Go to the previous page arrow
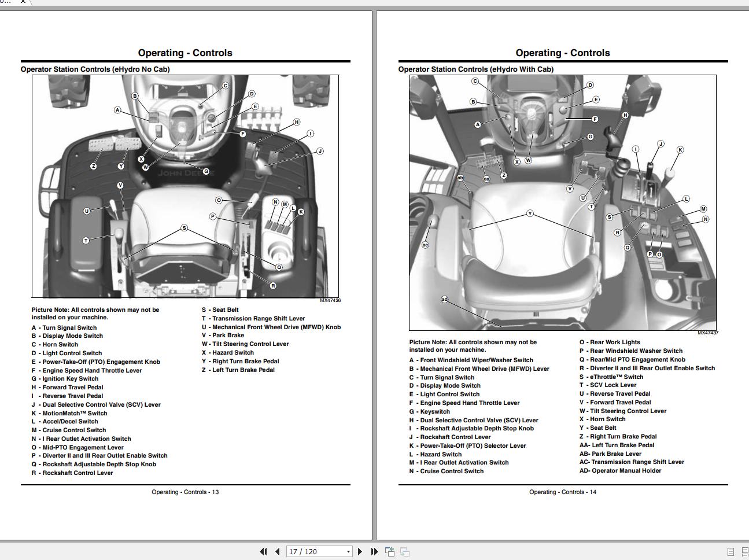 pyautogui.click(x=278, y=552)
